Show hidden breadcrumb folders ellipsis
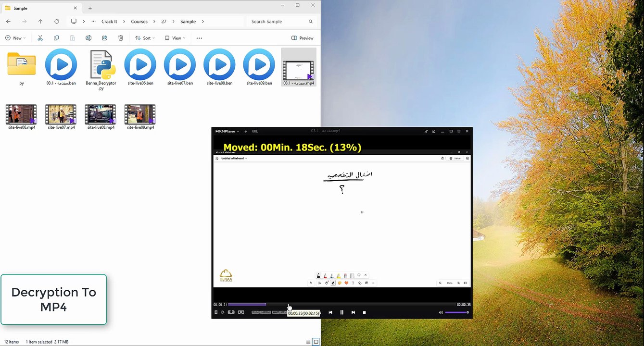This screenshot has height=346, width=644. [x=93, y=22]
